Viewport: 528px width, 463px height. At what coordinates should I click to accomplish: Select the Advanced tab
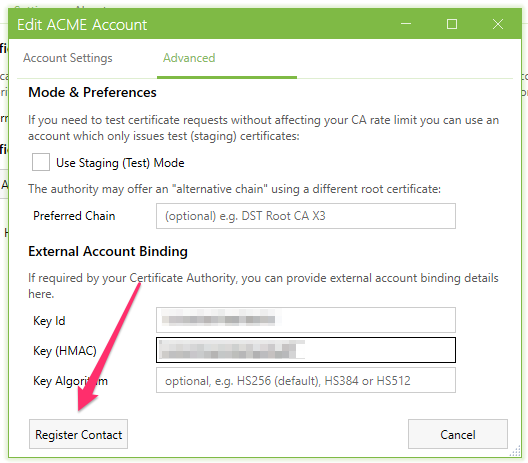pos(189,58)
